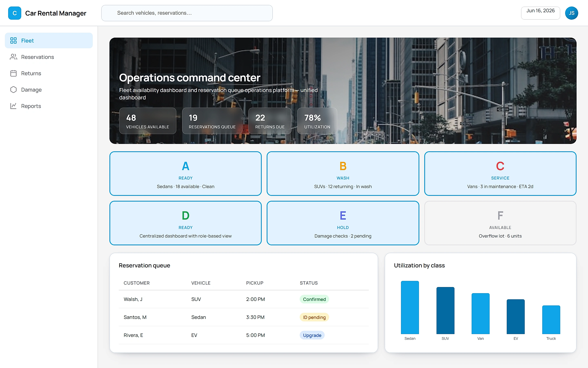Click the Reservations people icon
The height and width of the screenshot is (368, 588).
(x=13, y=57)
